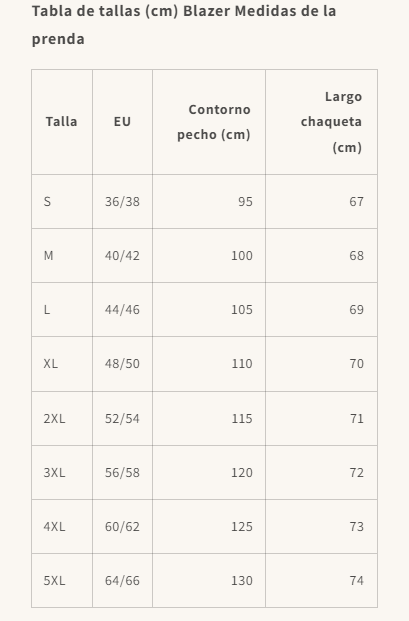This screenshot has width=409, height=621.
Task: Click the Largo chaqueta (cm) header
Action: point(321,122)
